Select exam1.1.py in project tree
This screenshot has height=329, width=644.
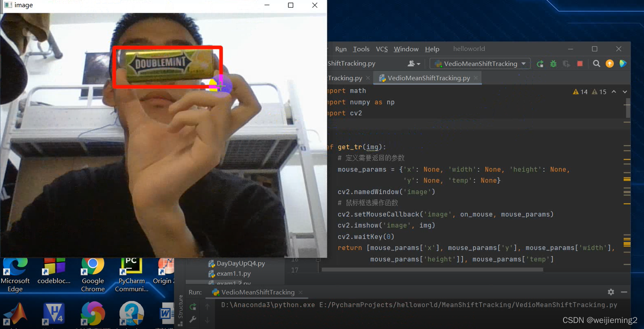229,273
